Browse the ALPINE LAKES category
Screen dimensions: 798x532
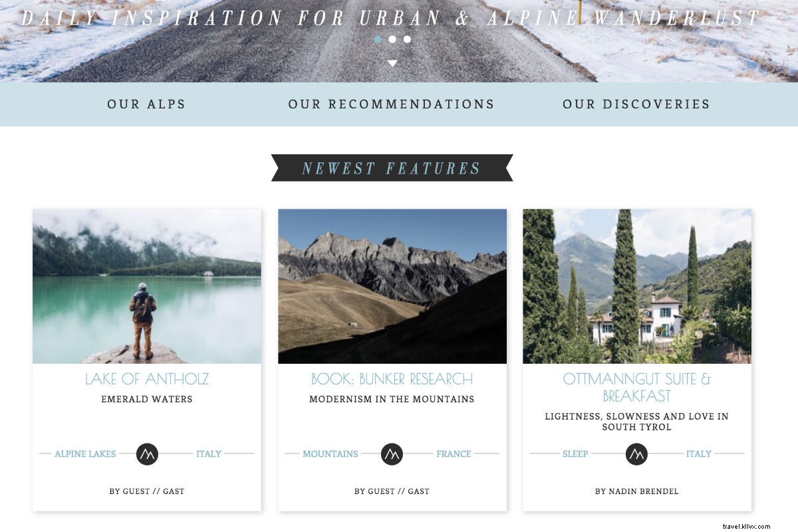pyautogui.click(x=86, y=454)
